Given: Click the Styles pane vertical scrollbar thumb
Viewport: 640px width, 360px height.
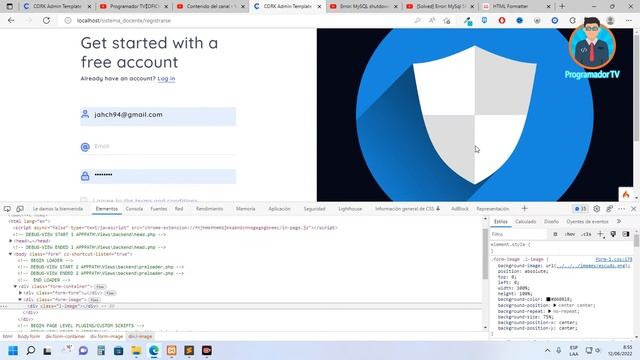Looking at the screenshot, I should 636,241.
